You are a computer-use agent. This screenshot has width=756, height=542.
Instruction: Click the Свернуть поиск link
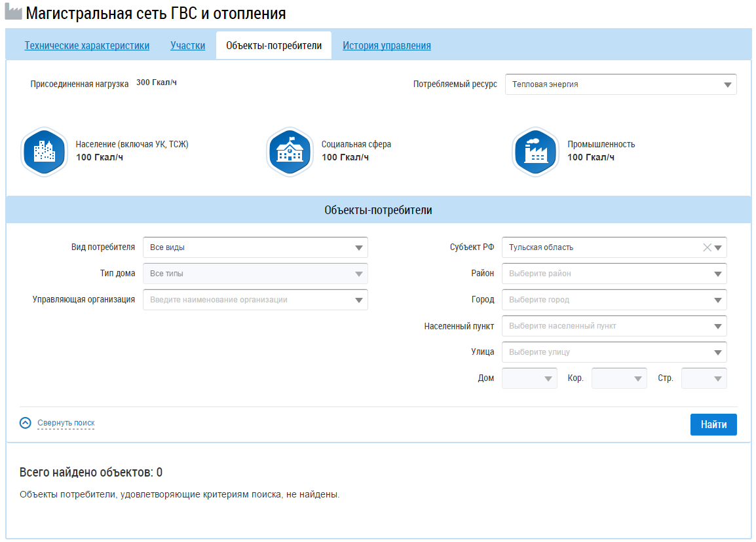[x=66, y=423]
